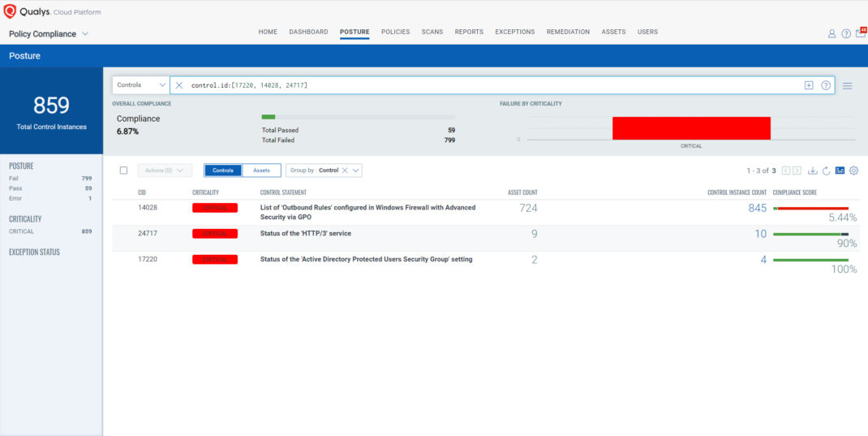Sort by COMPLIANCE SCORE column header

coord(795,192)
